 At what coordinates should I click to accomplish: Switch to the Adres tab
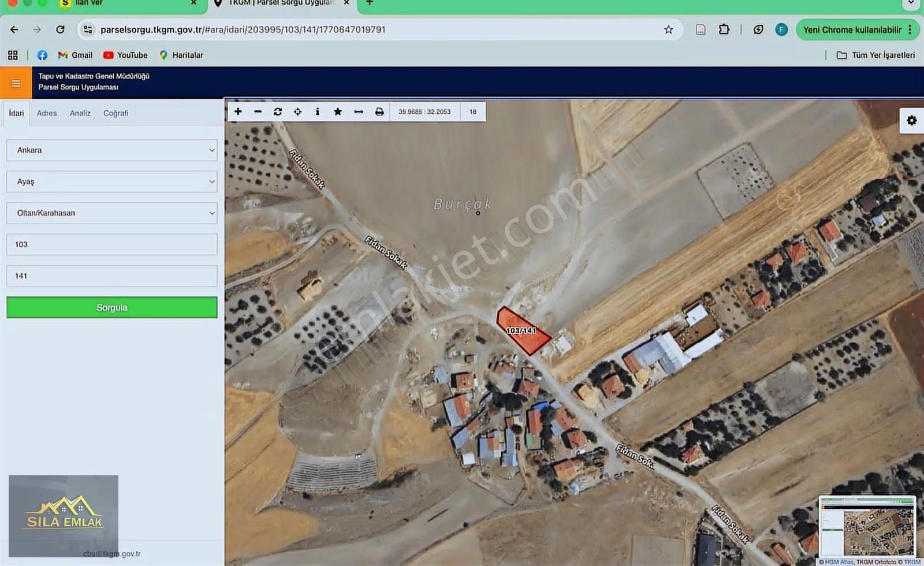[x=47, y=113]
